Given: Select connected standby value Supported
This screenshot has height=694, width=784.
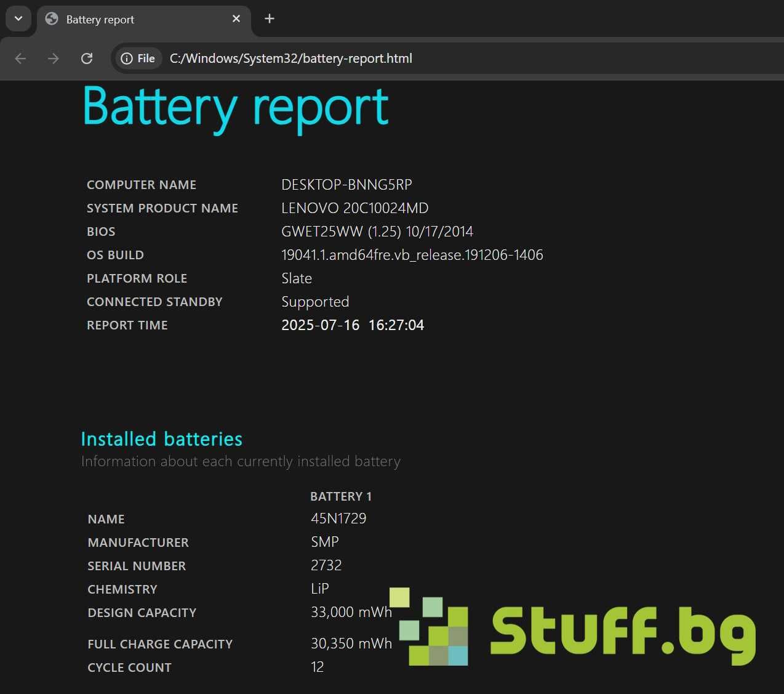Looking at the screenshot, I should 315,302.
